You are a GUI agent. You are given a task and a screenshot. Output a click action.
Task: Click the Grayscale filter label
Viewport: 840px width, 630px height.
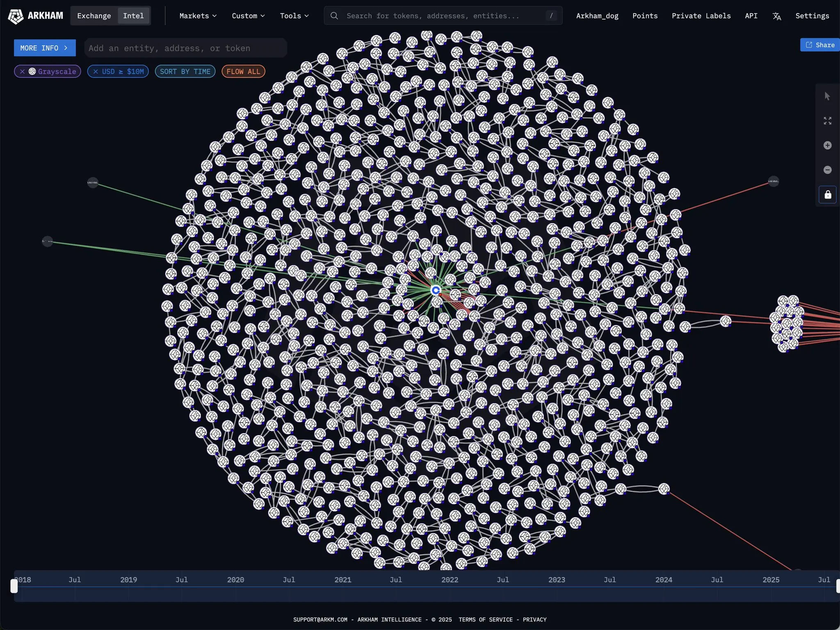[x=57, y=71]
